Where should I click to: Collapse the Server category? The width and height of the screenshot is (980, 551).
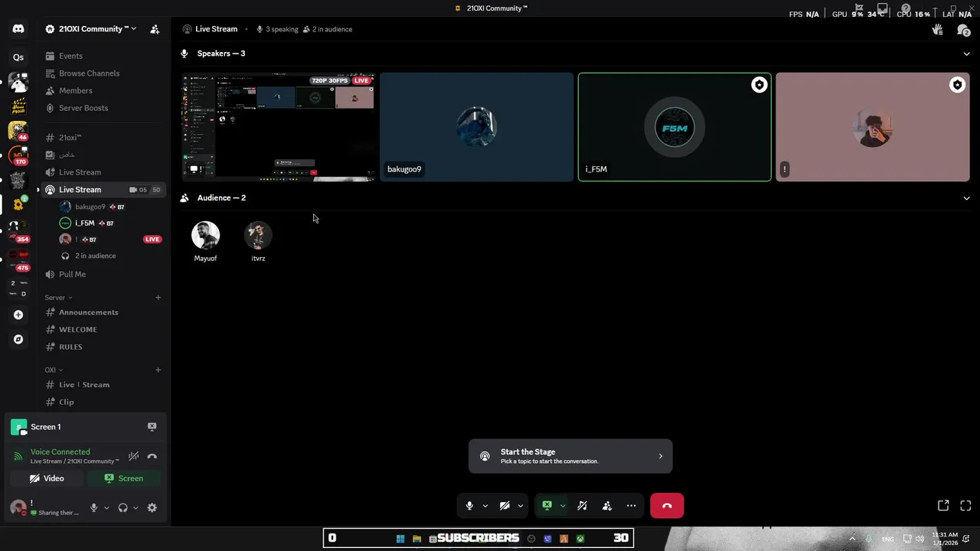click(x=58, y=298)
